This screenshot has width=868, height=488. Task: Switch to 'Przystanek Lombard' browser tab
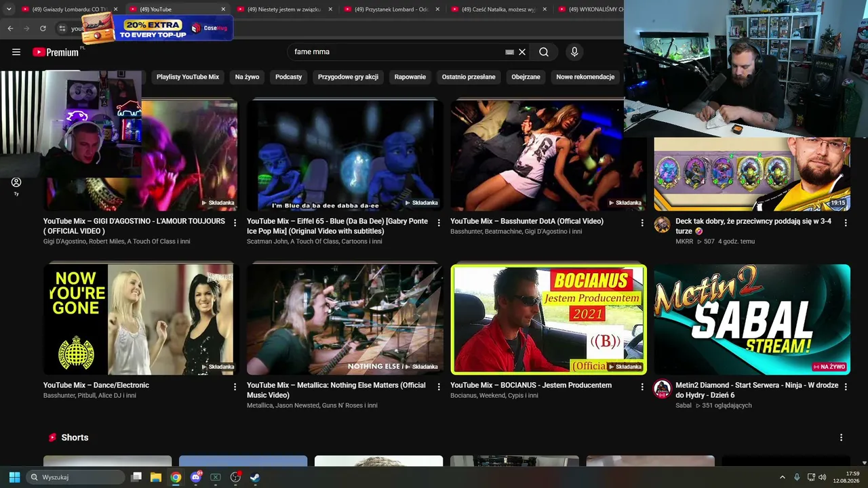(x=391, y=9)
